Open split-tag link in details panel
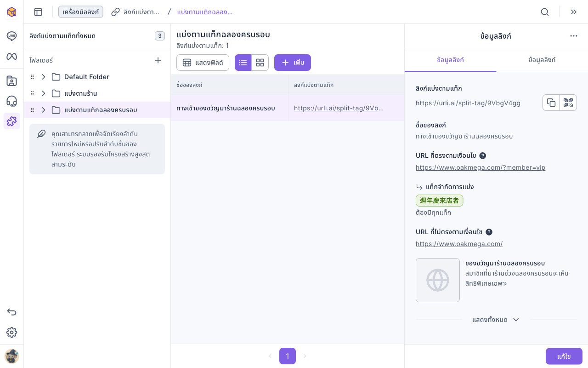 point(468,103)
